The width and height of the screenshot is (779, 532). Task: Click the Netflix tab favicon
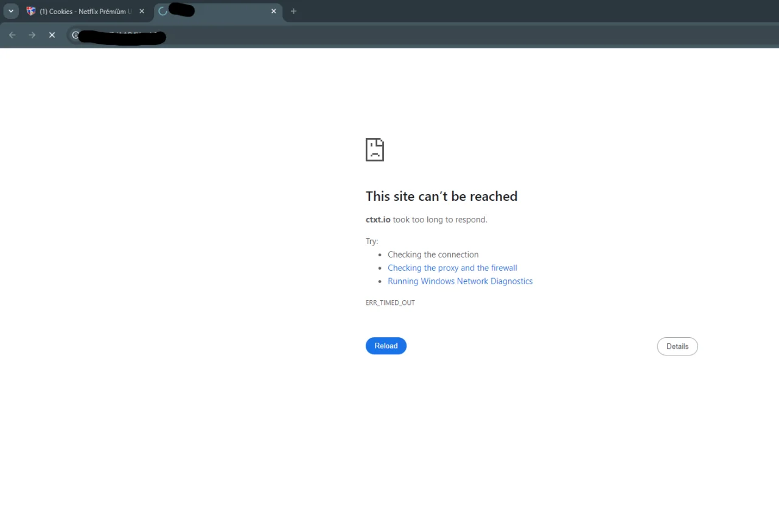(31, 12)
